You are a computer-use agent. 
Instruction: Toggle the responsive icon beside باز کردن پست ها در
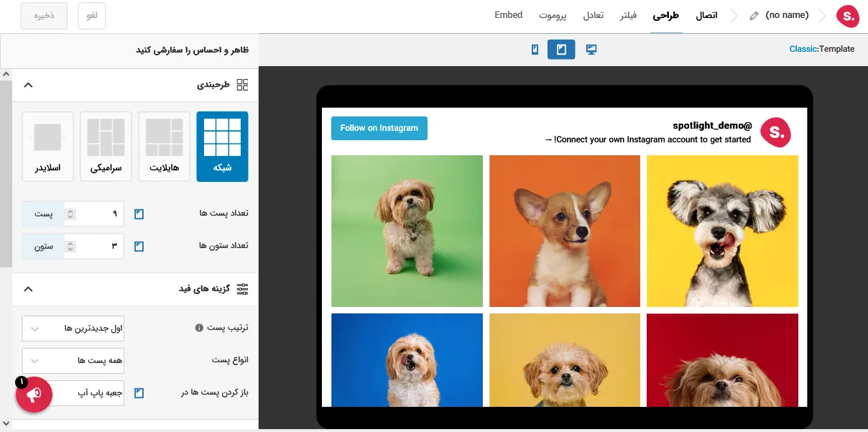tap(139, 393)
